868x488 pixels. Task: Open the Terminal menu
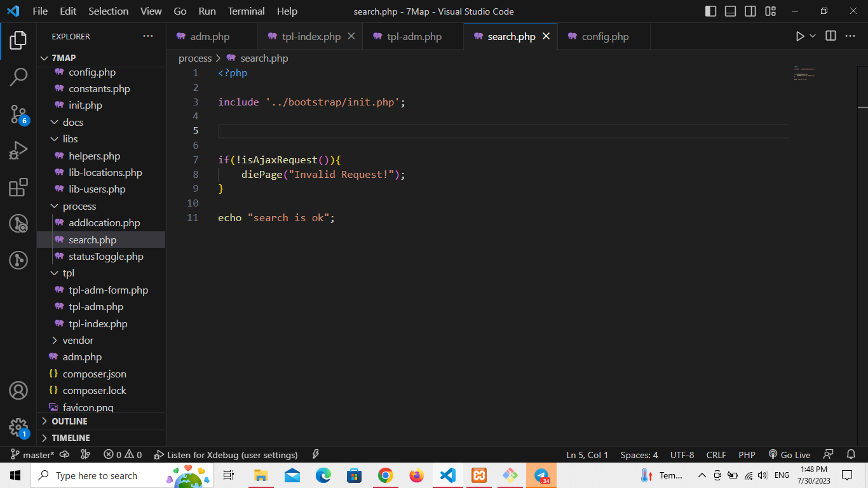[247, 11]
